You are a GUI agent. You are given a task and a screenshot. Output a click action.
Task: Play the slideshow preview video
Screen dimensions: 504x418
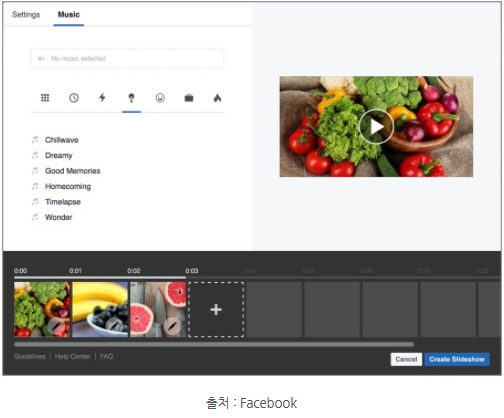pyautogui.click(x=376, y=127)
